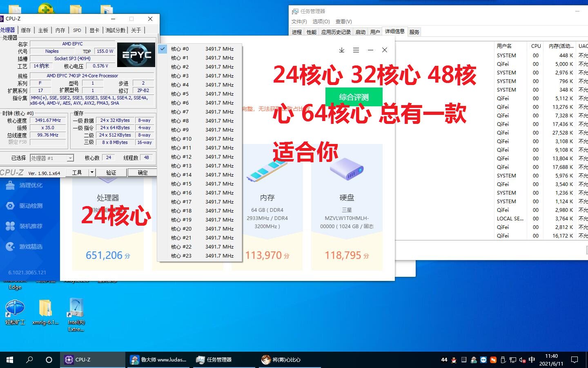
Task: Open the 服务 tab in Task Manager
Action: tap(414, 32)
